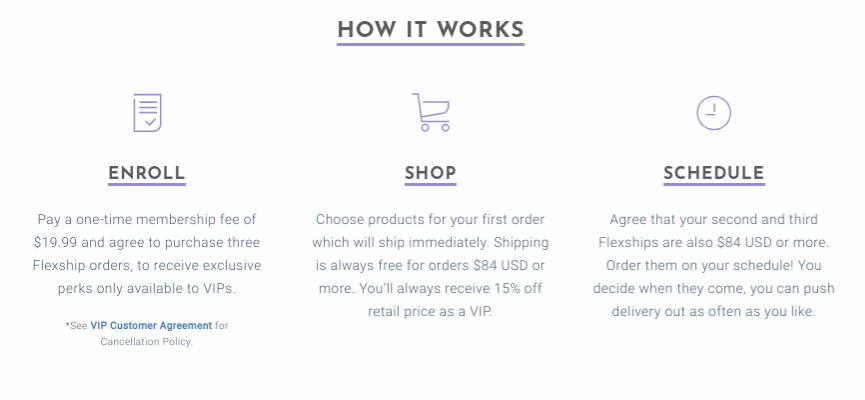
Task: Click 'perks only available to VIPs.' text
Action: pyautogui.click(x=147, y=289)
